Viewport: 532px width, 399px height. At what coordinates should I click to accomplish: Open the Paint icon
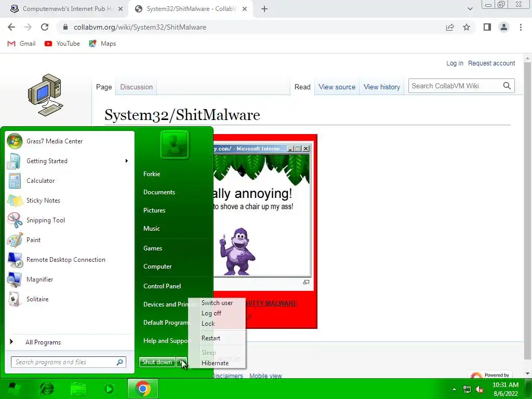pyautogui.click(x=15, y=240)
